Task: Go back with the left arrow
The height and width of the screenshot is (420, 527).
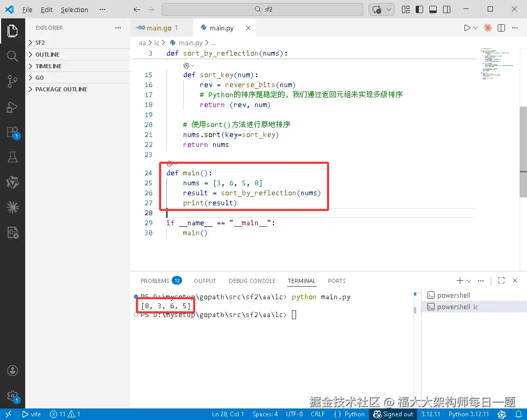Action: click(x=137, y=9)
